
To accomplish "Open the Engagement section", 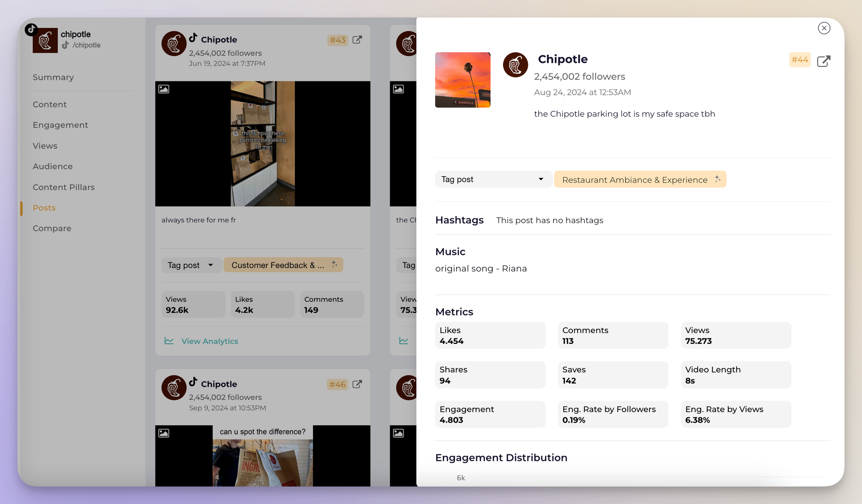I will coord(60,125).
